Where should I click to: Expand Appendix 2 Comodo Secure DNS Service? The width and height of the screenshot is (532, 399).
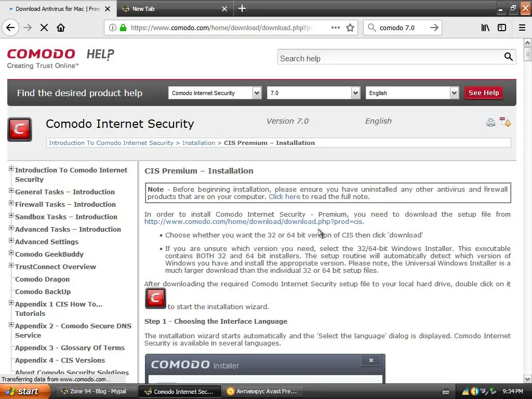point(11,325)
